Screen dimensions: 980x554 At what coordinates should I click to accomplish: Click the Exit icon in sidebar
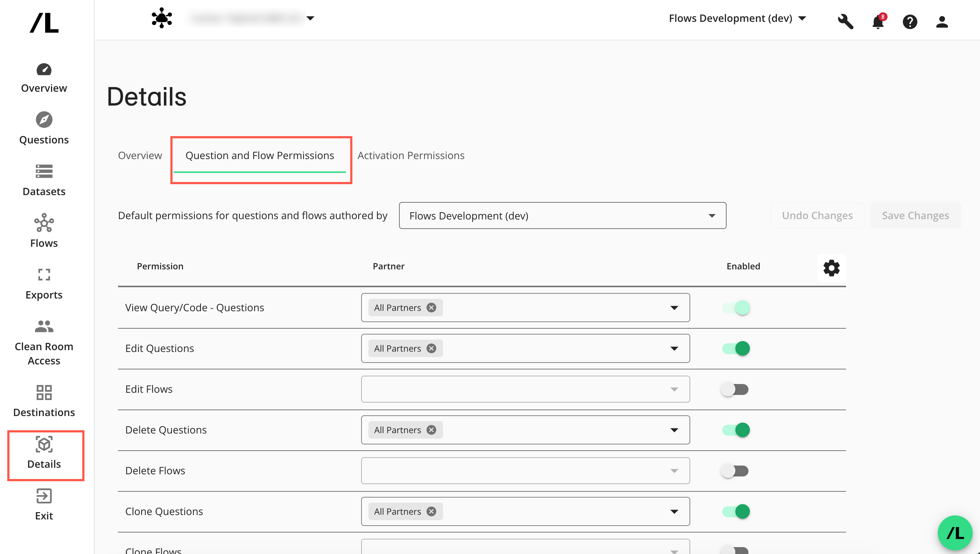(44, 496)
